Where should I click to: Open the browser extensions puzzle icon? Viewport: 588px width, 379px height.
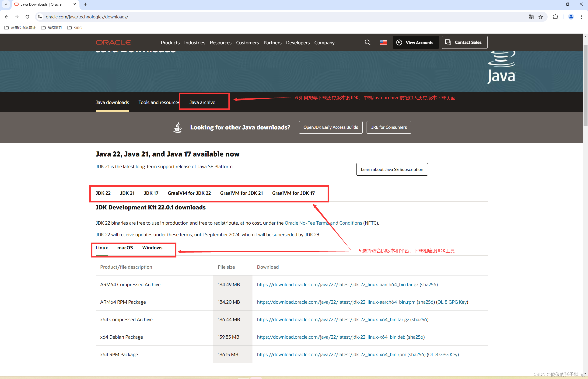click(x=556, y=17)
